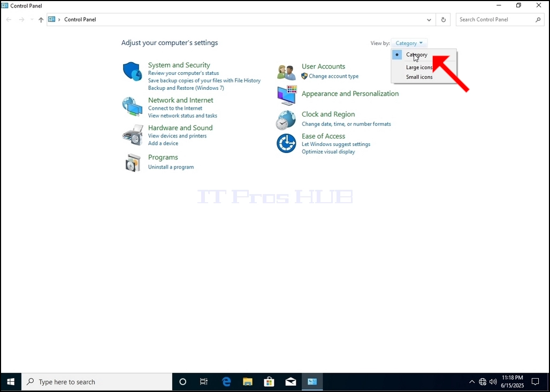
Task: Open Backup and Restore (Windows 7)
Action: [186, 88]
